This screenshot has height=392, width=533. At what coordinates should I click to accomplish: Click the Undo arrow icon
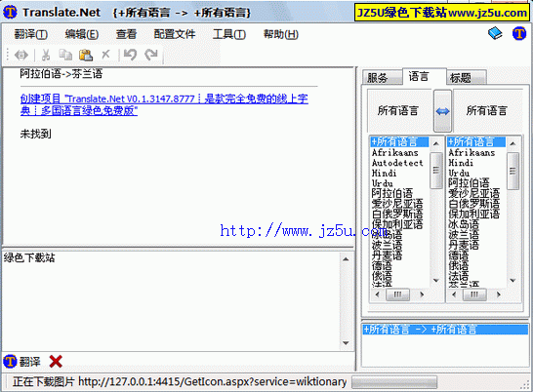click(130, 55)
